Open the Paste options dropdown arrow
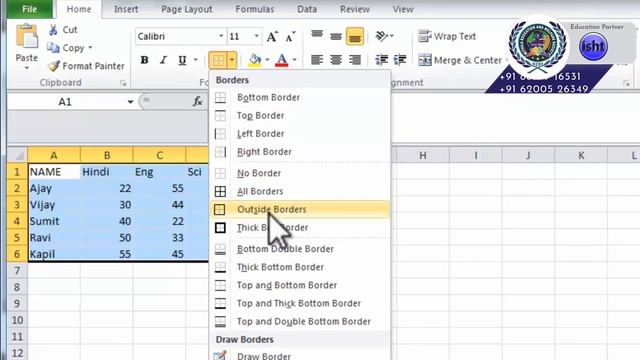This screenshot has width=640, height=360. [27, 68]
